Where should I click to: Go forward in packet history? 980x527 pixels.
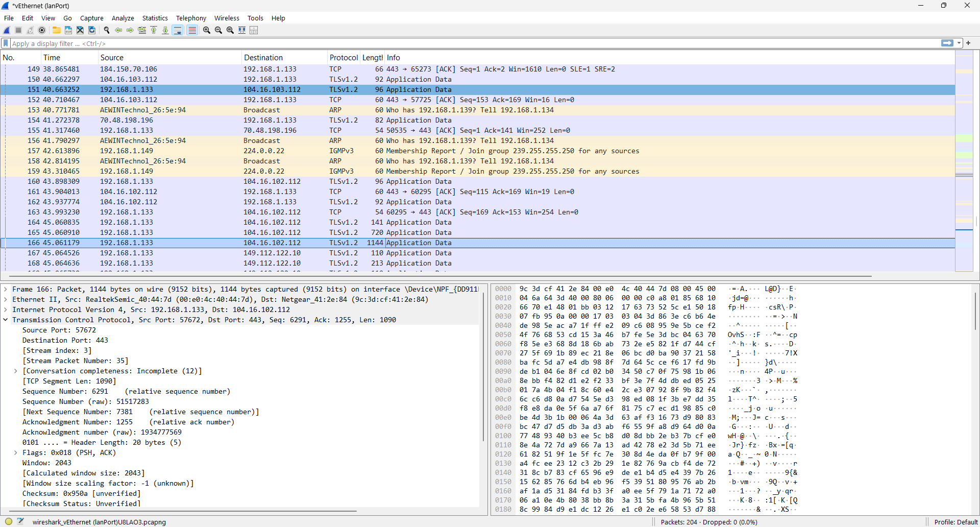(x=130, y=30)
